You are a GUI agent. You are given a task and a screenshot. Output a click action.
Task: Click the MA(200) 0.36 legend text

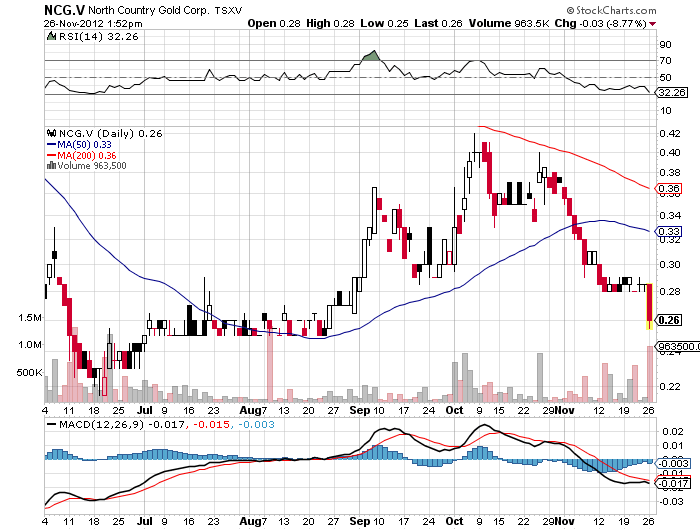87,155
